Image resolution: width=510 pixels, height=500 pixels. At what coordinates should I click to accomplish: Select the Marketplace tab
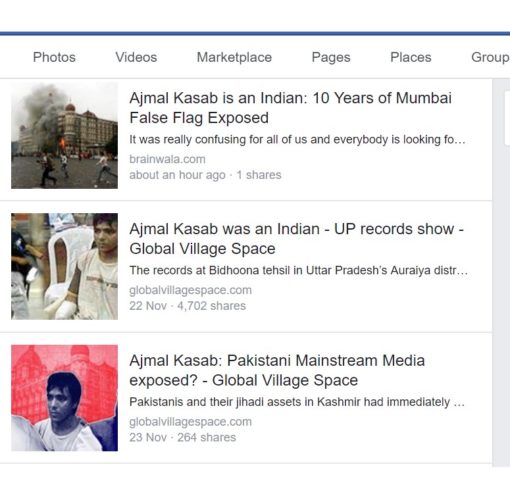(x=234, y=57)
